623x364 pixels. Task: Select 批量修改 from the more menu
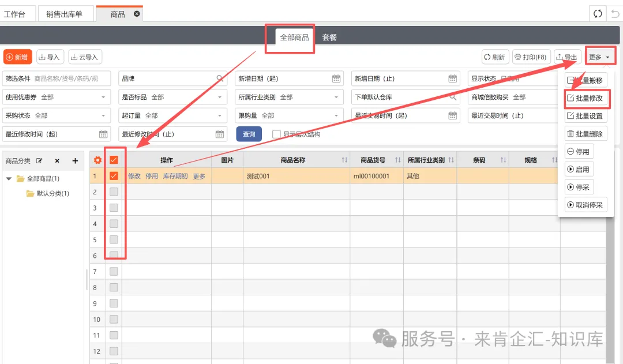pos(585,98)
